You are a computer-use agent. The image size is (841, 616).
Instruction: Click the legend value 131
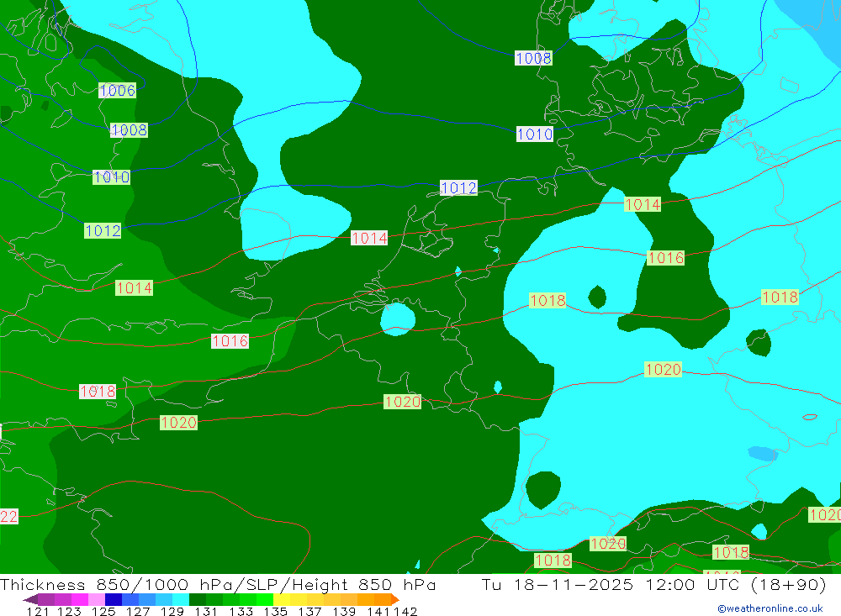(x=206, y=611)
